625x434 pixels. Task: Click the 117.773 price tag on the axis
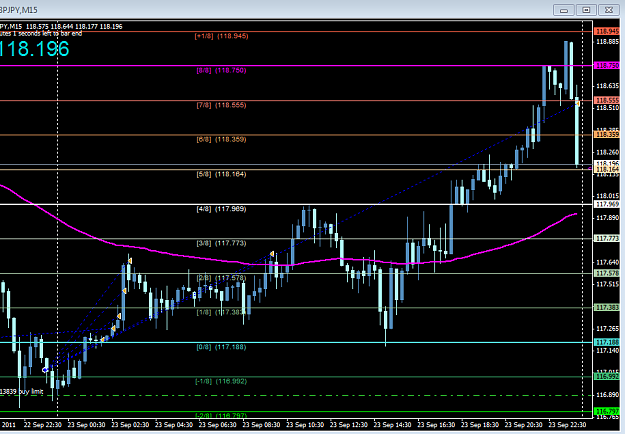coord(607,238)
